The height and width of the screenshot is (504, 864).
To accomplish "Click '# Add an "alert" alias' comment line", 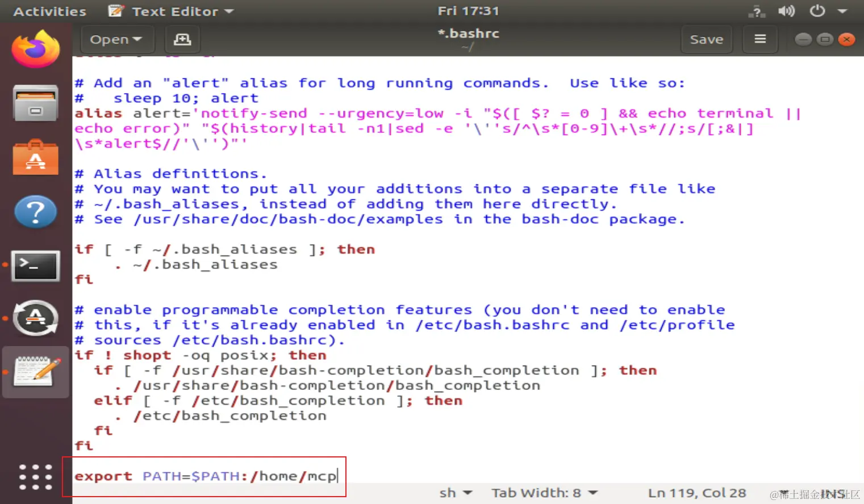I will click(380, 83).
